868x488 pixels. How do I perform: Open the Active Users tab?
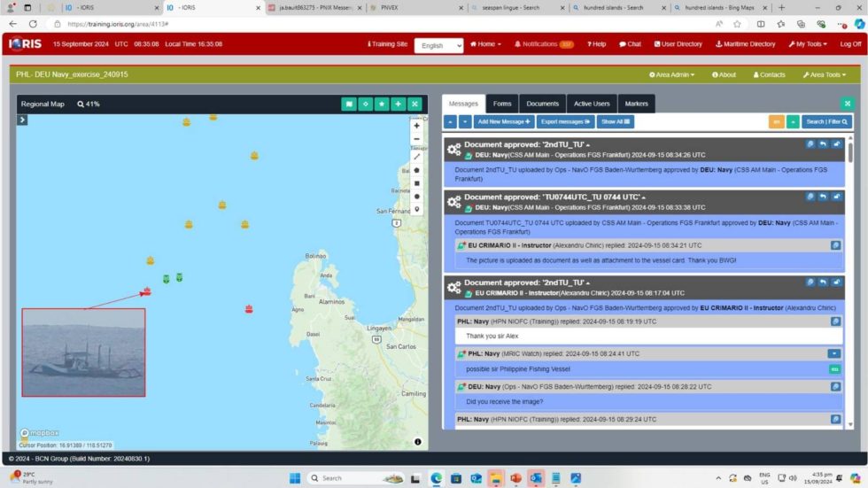coord(591,104)
